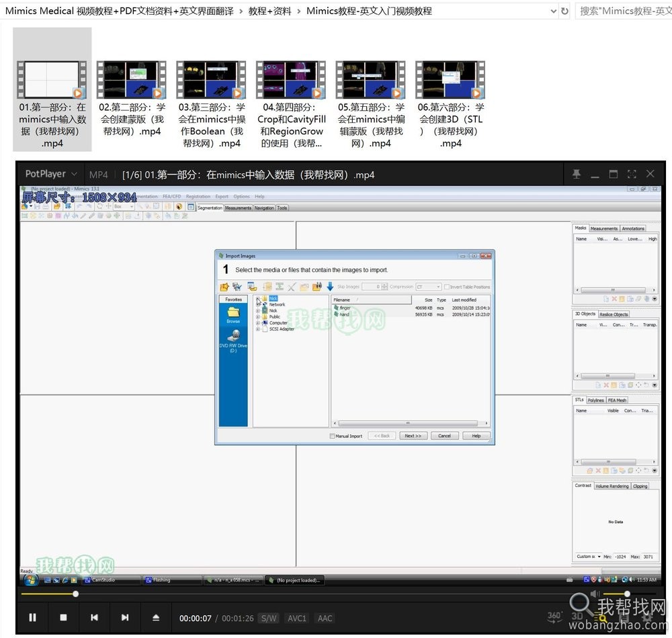
Task: Click the blue down-arrow import icon
Action: [330, 287]
